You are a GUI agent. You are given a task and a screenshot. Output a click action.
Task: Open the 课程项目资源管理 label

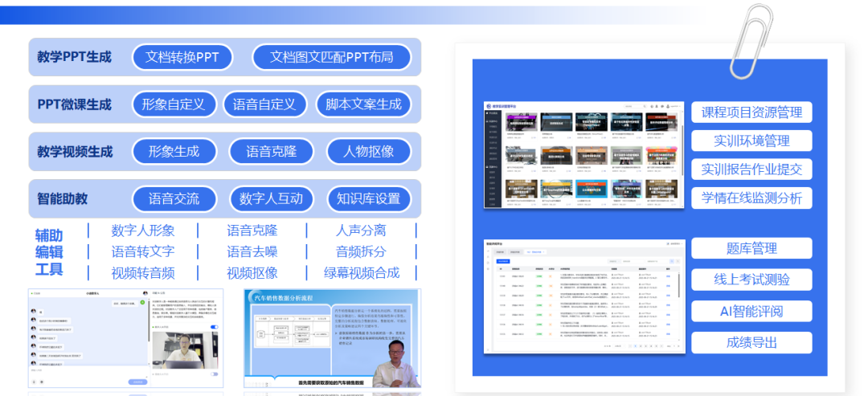click(751, 112)
